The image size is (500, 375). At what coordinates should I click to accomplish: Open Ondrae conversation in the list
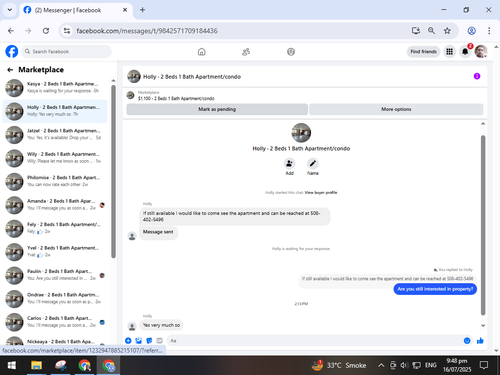pos(56,299)
